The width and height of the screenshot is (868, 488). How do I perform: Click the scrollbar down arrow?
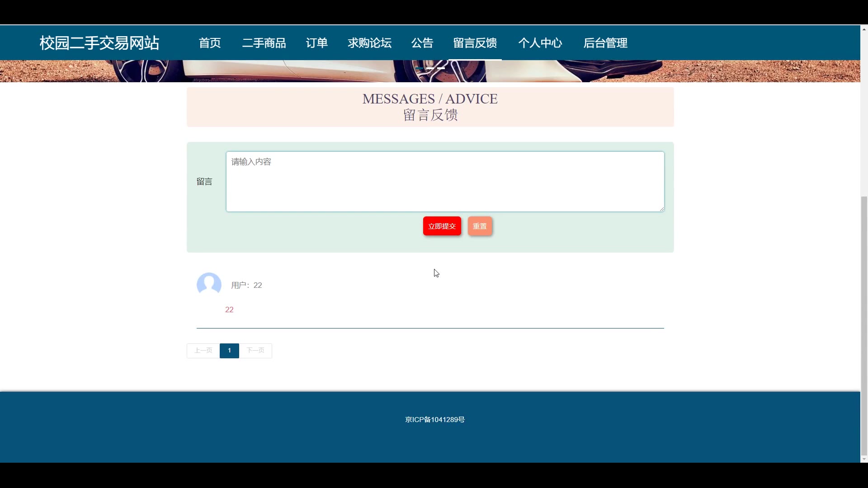(864, 459)
